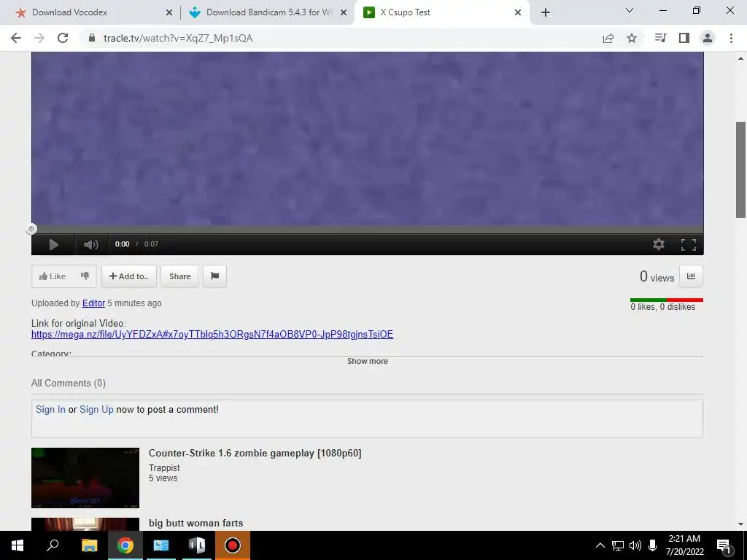Open media controls icon

660,38
